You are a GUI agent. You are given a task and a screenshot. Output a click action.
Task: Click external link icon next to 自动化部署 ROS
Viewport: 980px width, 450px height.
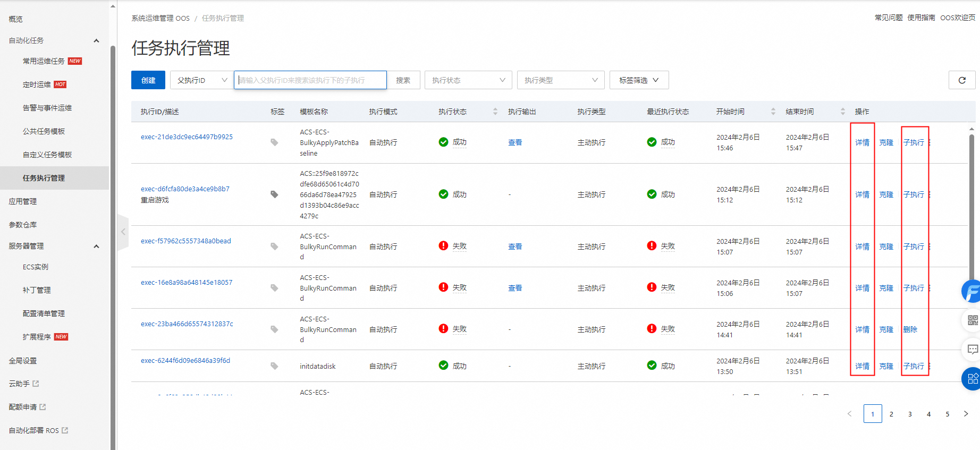coord(65,430)
